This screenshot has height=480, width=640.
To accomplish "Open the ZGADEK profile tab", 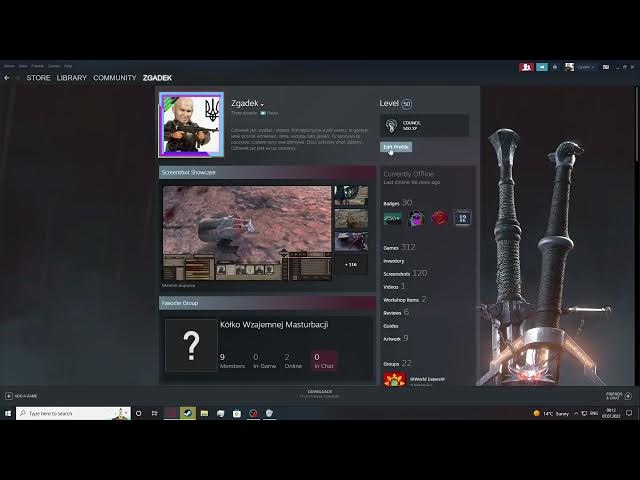I will click(157, 78).
